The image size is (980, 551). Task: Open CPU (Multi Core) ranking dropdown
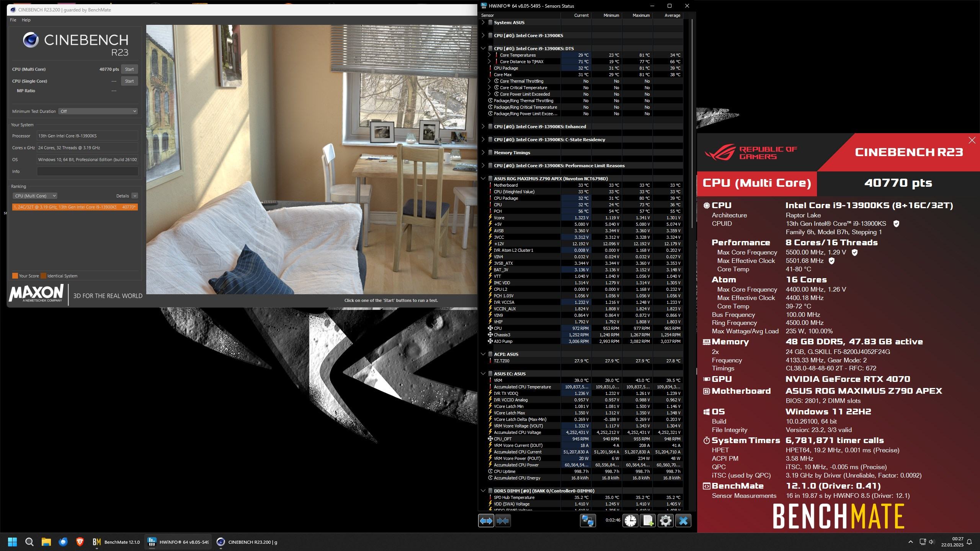coord(35,196)
